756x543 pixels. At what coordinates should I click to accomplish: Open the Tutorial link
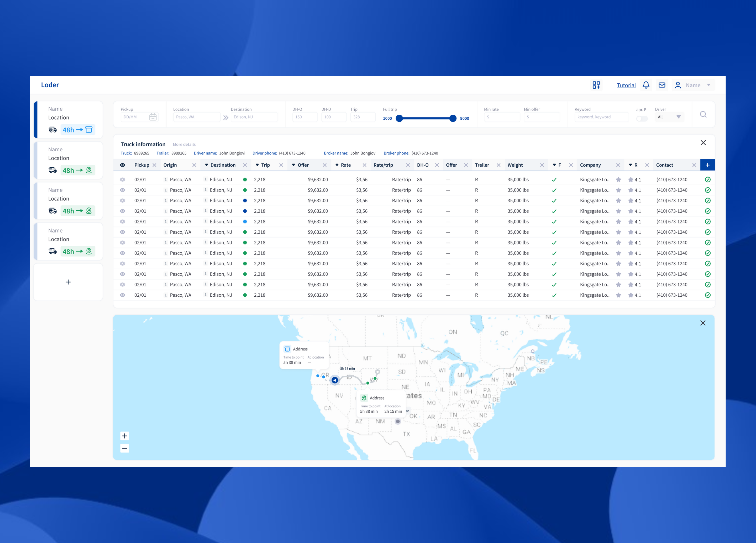pyautogui.click(x=626, y=85)
